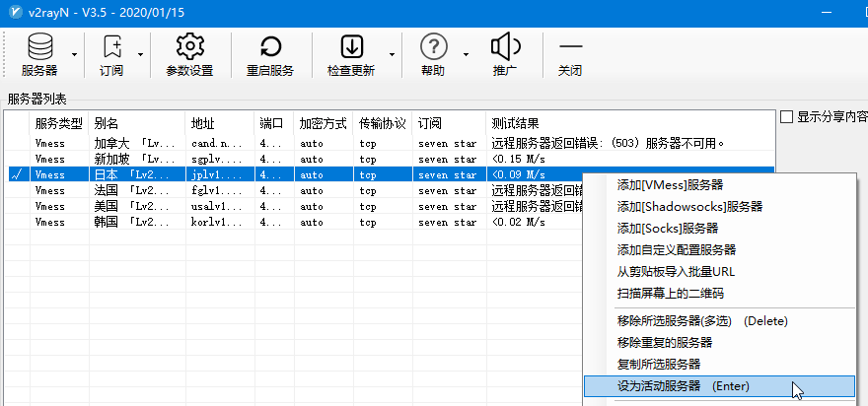Image resolution: width=868 pixels, height=406 pixels.
Task: Sort by the 订阅 column header
Action: 450,123
